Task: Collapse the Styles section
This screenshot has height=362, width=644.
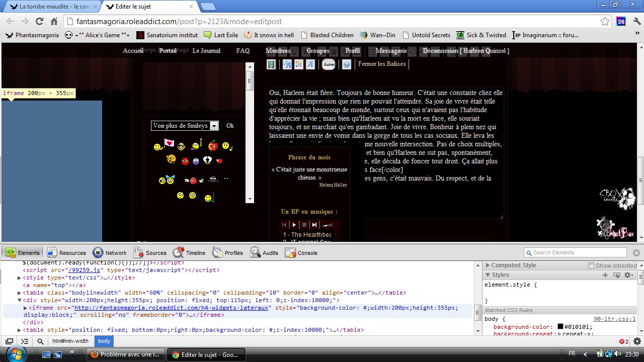Action: [487, 275]
